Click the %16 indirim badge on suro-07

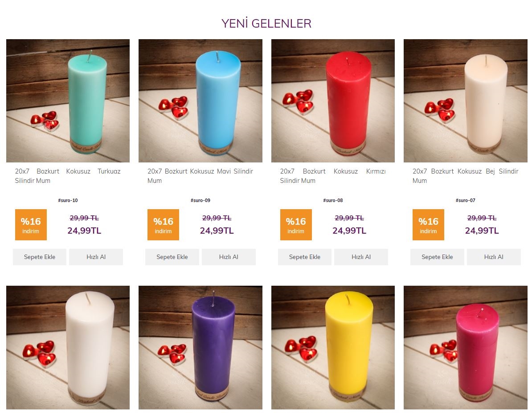click(428, 225)
